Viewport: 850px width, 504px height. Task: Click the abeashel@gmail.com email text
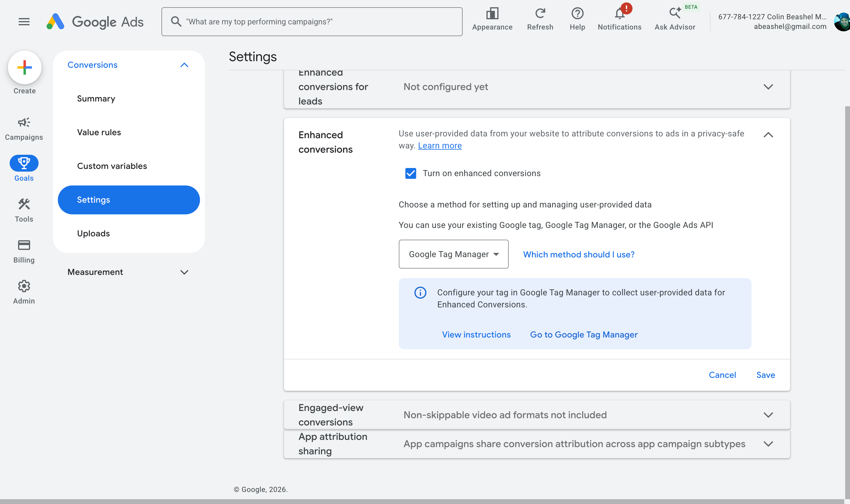tap(790, 26)
